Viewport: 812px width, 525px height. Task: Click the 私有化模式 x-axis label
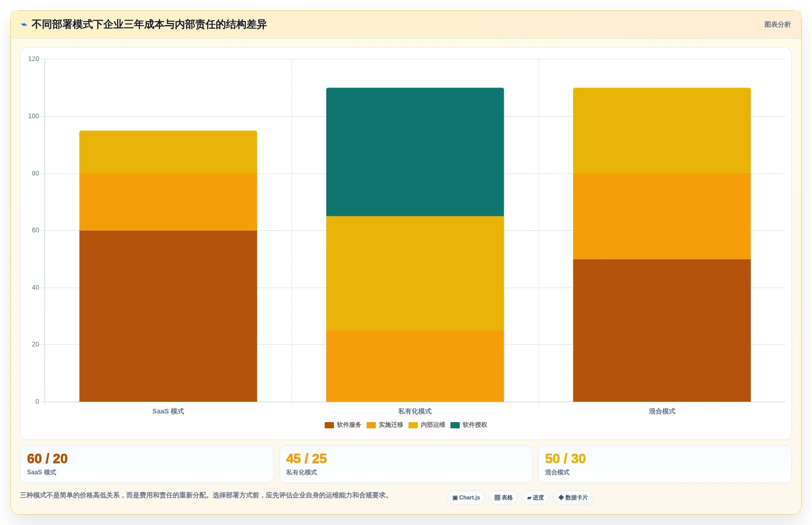click(x=415, y=411)
